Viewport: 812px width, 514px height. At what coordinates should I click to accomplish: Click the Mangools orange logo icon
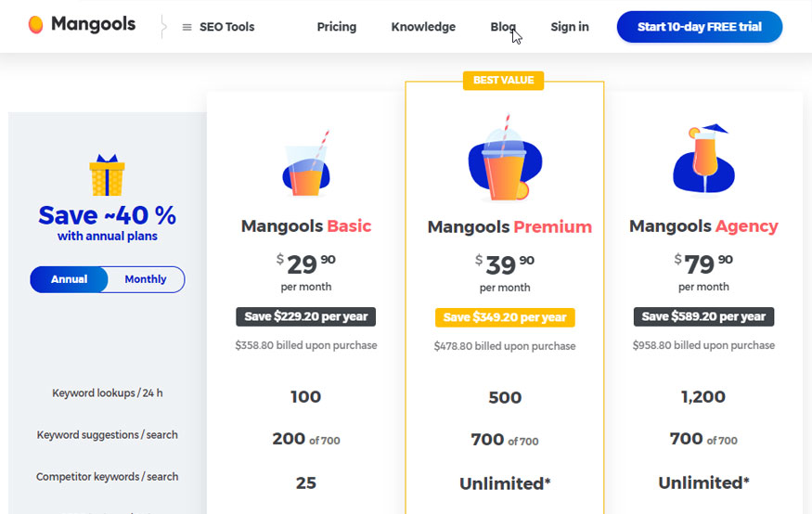click(35, 24)
